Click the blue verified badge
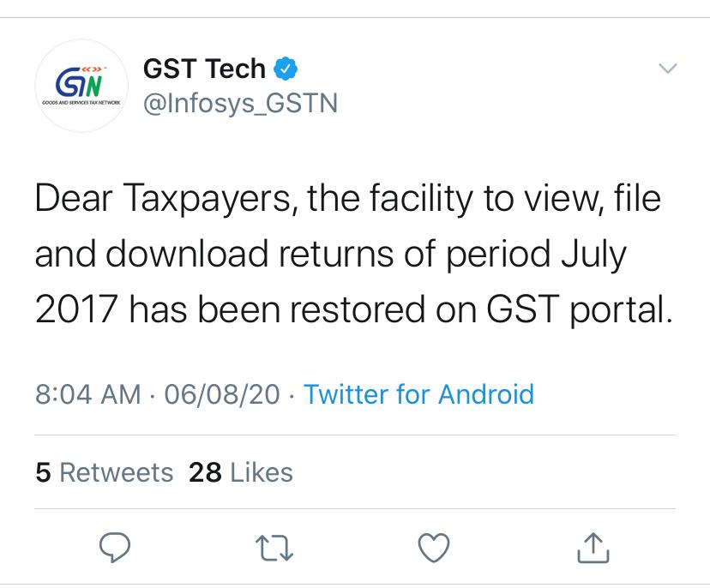The image size is (710, 588). pyautogui.click(x=286, y=68)
